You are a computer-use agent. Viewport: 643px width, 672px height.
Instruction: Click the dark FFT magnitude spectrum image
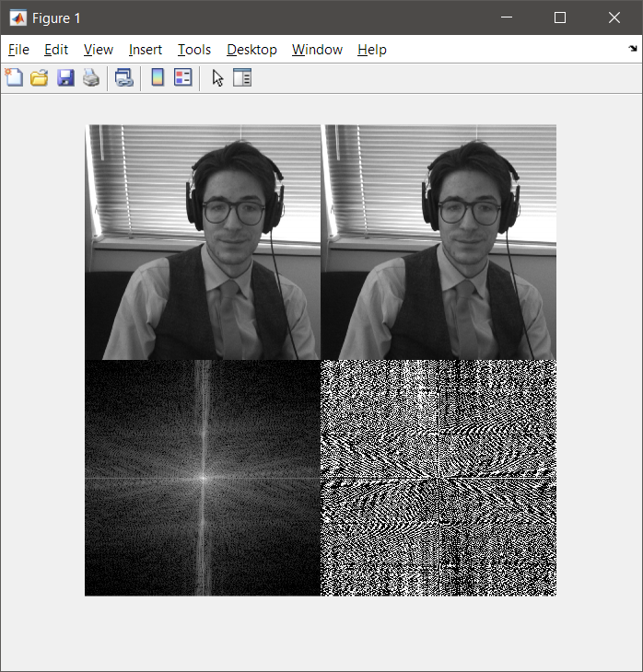pyautogui.click(x=203, y=478)
